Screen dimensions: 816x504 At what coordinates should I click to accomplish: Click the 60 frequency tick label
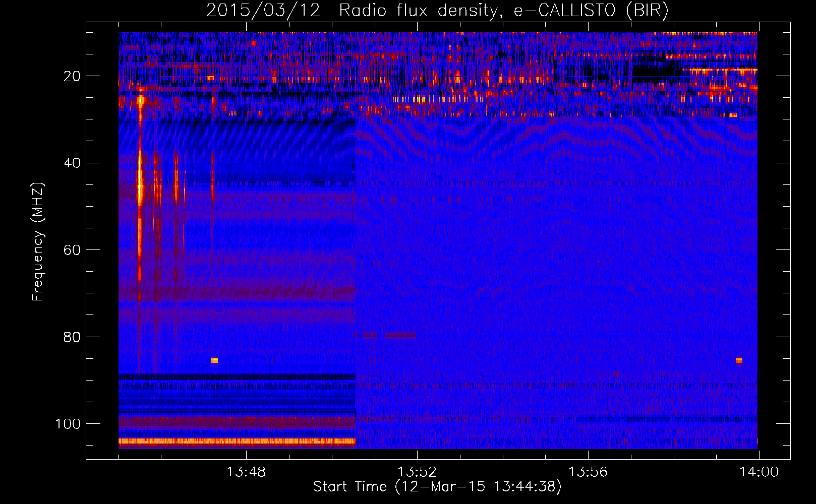click(72, 250)
